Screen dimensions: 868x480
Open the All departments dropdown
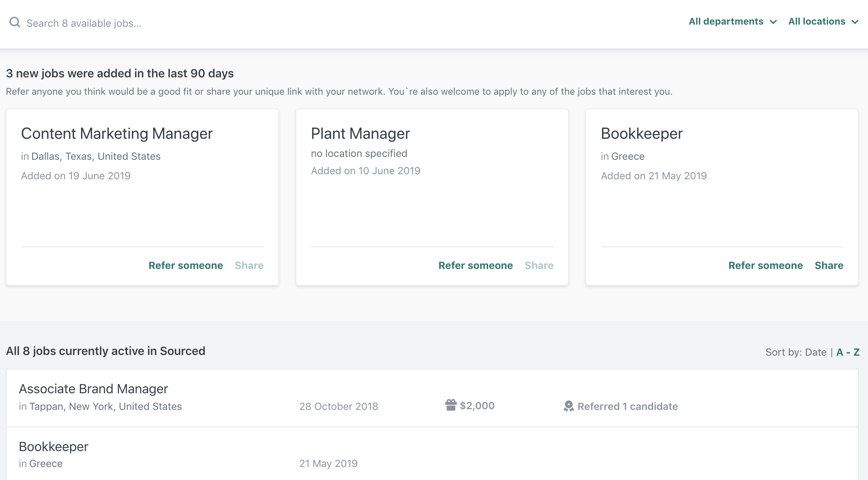coord(732,21)
